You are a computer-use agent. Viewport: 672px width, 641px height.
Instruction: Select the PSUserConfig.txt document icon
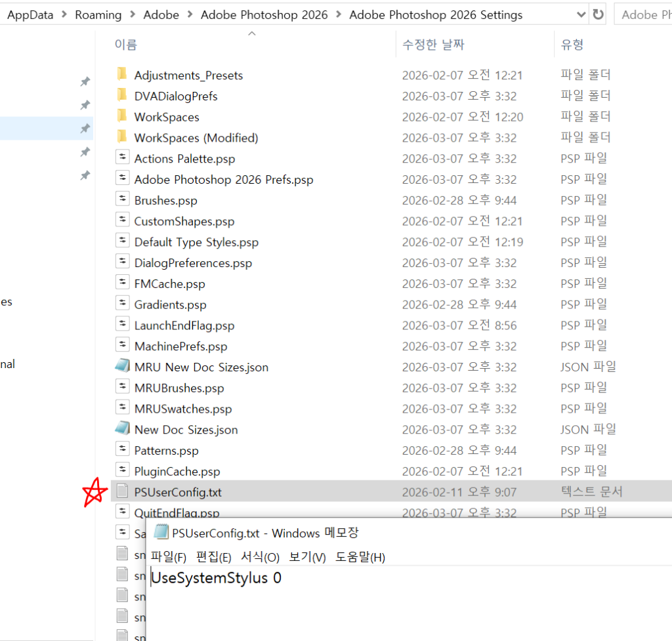tap(123, 491)
